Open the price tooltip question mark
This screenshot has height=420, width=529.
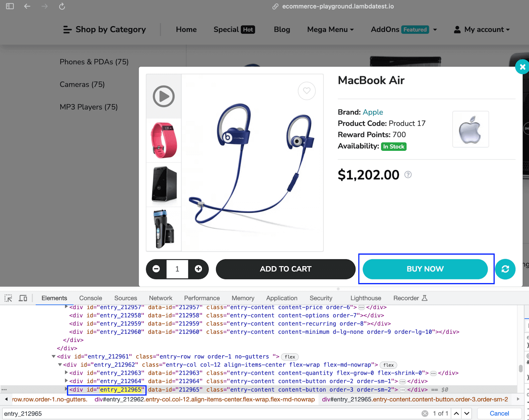408,175
